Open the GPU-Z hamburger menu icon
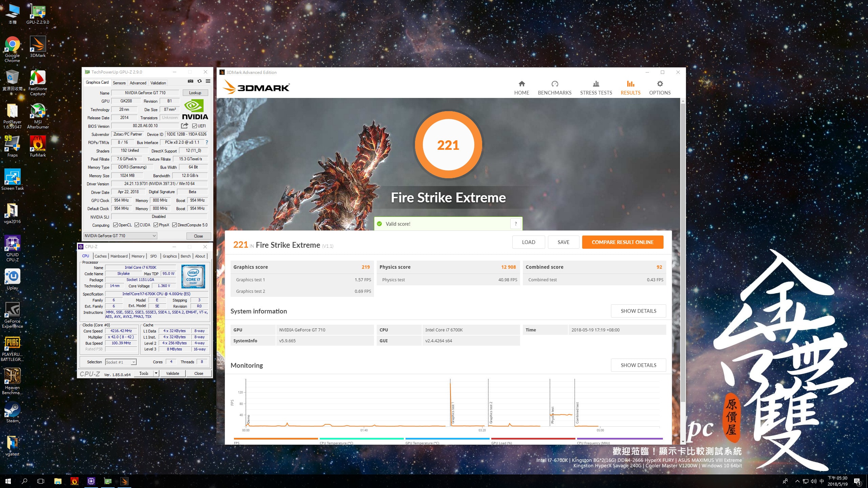The image size is (868, 488). 208,81
